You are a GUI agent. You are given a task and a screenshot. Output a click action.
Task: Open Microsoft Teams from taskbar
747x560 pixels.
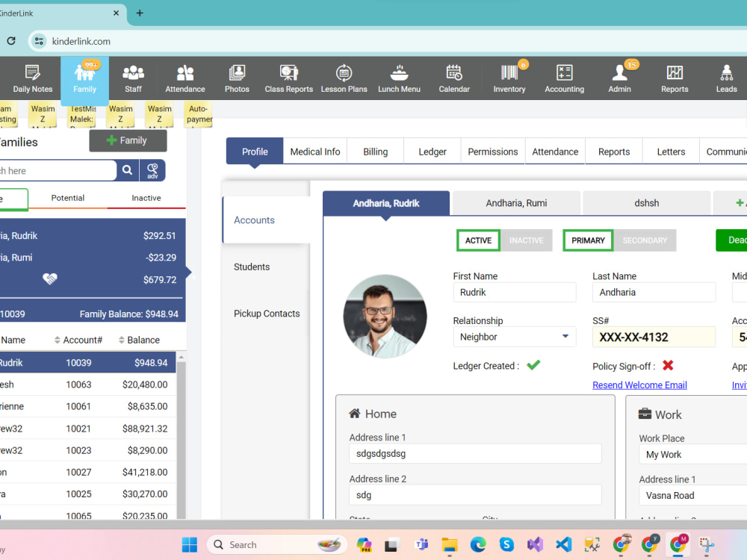421,545
